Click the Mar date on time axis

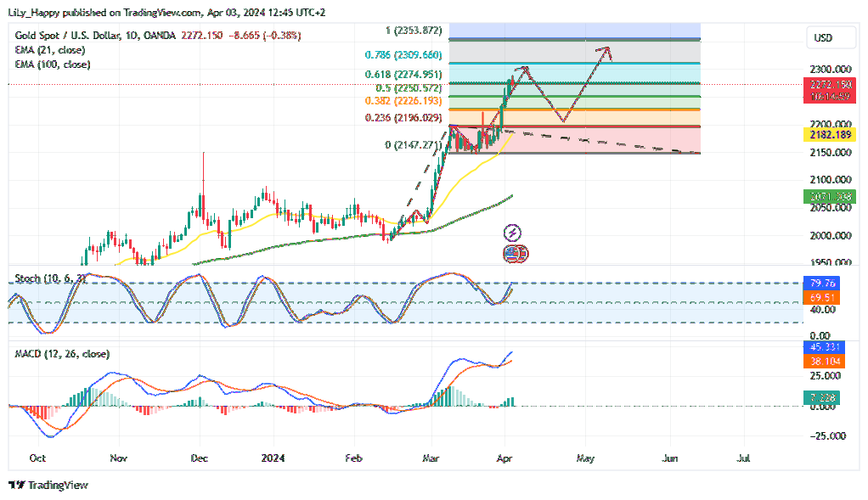431,458
